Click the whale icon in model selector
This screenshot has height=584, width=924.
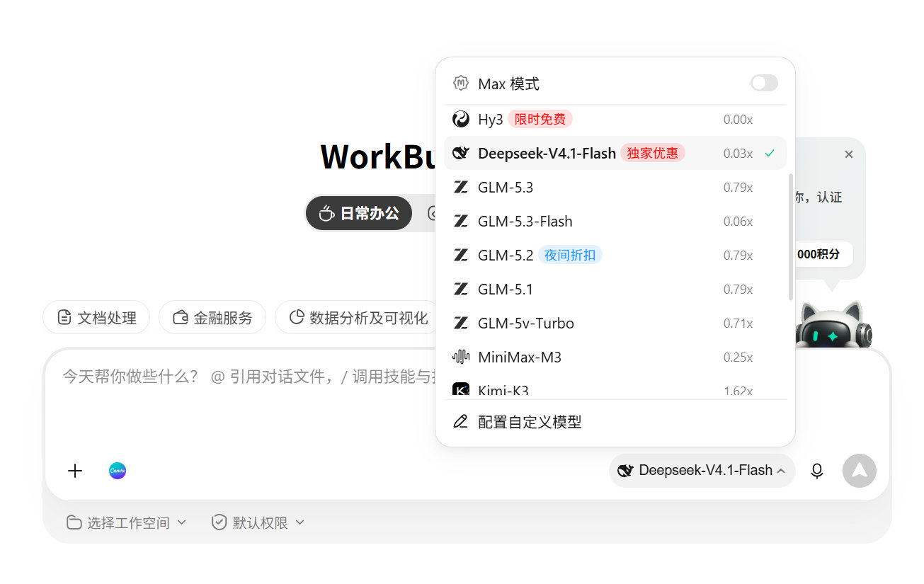(624, 471)
